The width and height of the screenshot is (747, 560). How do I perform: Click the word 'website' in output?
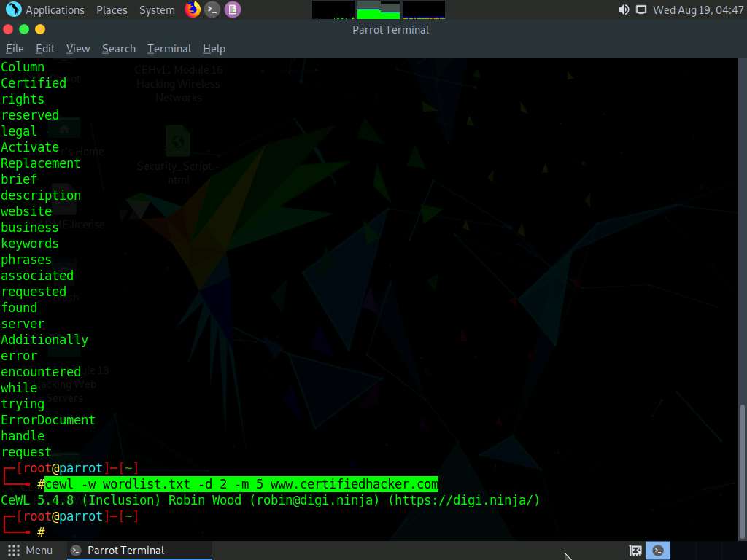26,211
